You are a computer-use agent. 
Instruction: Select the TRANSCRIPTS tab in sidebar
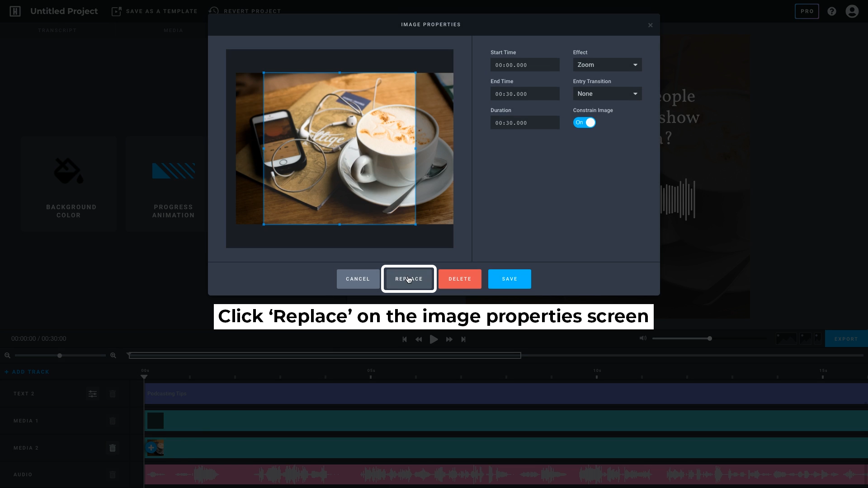point(57,30)
